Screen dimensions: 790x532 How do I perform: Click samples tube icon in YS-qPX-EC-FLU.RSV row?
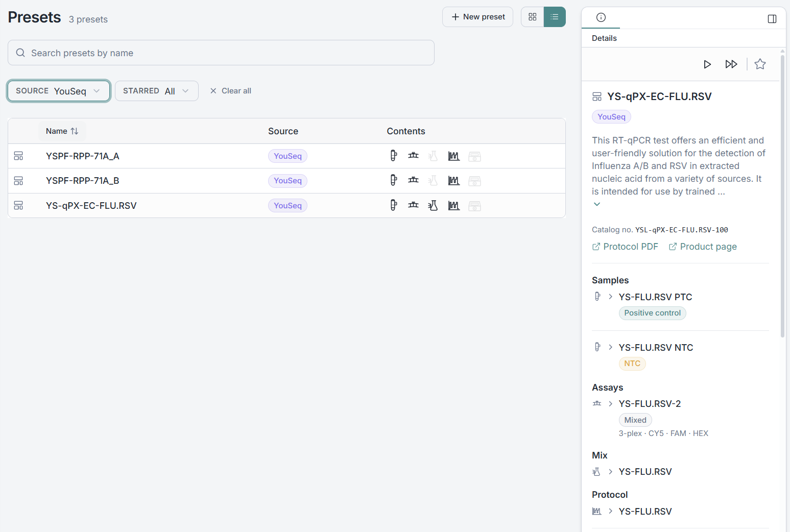tap(393, 205)
